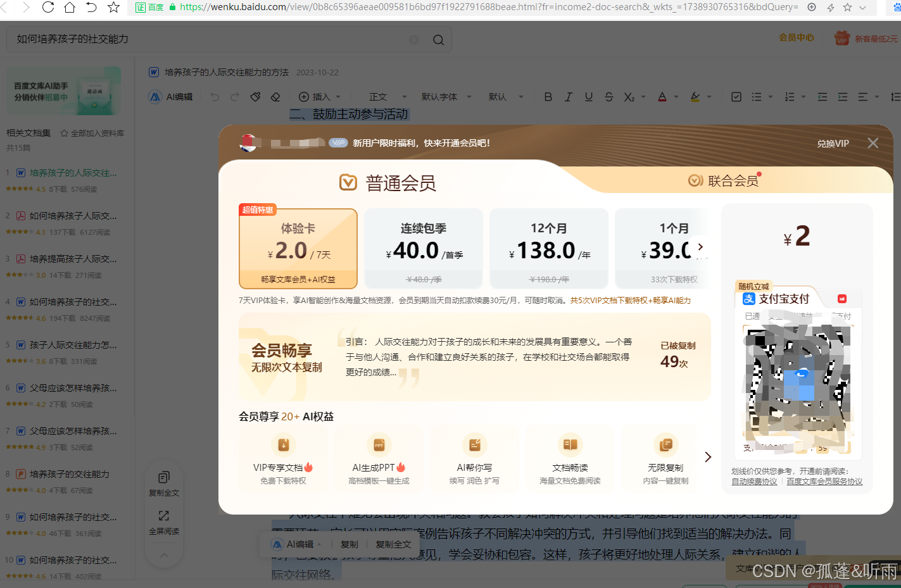Click the decrease indent icon
This screenshot has width=901, height=588.
(x=822, y=97)
